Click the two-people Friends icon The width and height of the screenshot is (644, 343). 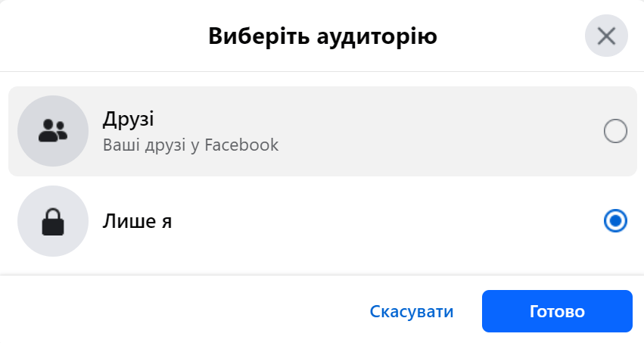coord(52,131)
